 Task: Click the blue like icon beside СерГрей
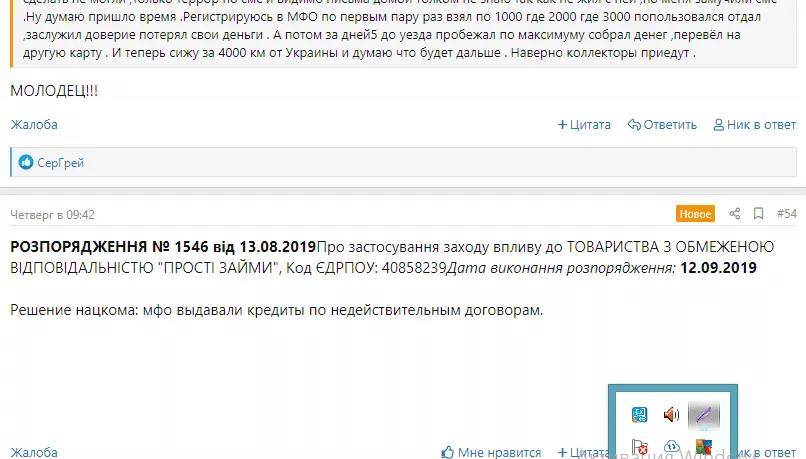click(26, 162)
